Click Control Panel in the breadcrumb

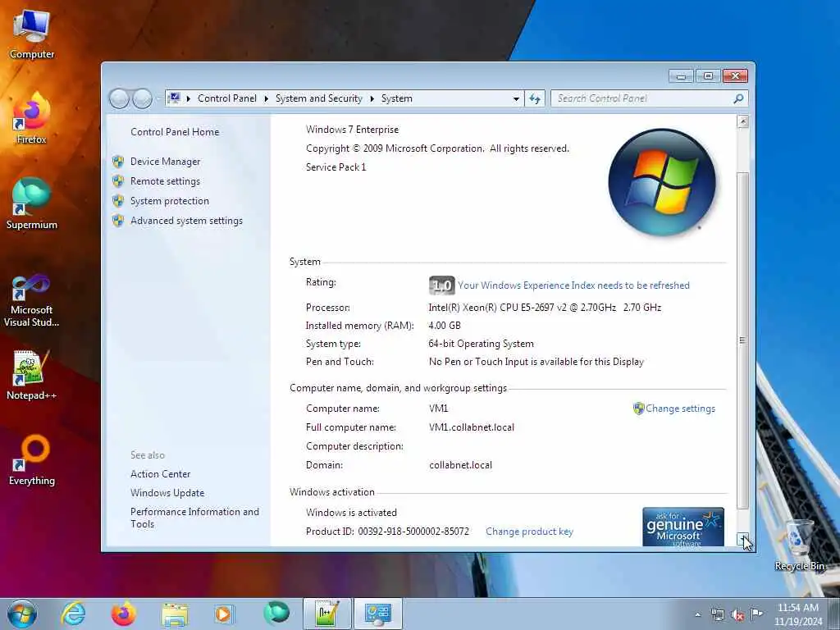click(227, 98)
